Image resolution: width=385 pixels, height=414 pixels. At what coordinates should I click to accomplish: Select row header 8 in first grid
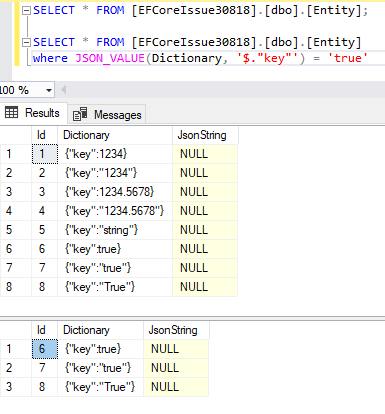coord(16,287)
